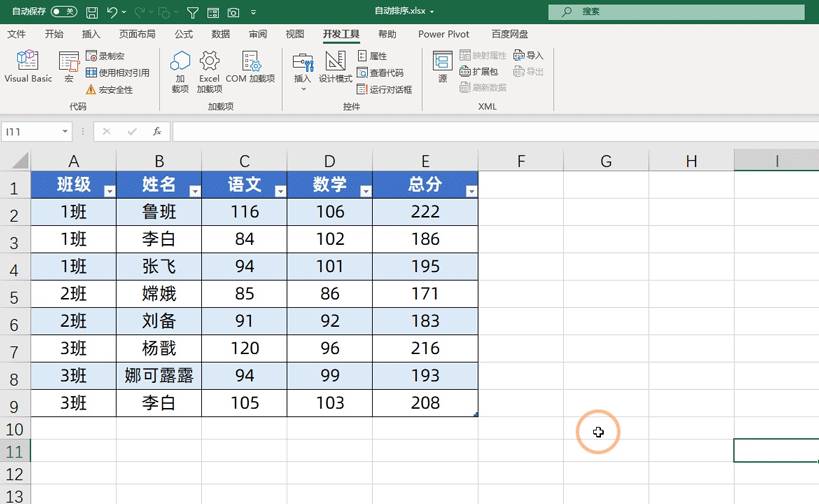Click the filter funnel icon in quick access toolbar
The image size is (819, 504).
[193, 12]
